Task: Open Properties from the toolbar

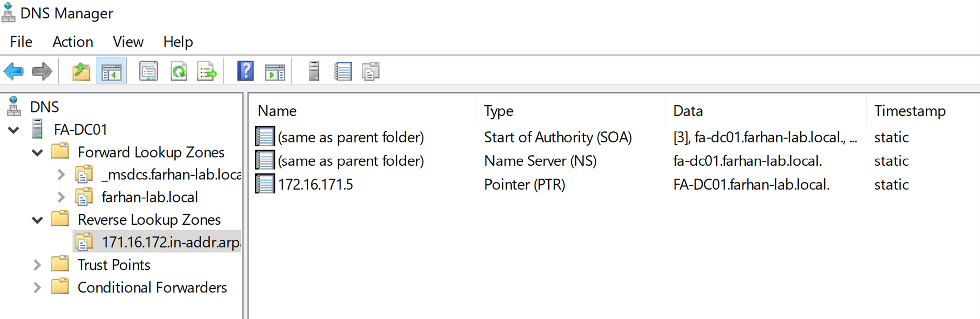Action: click(x=149, y=71)
